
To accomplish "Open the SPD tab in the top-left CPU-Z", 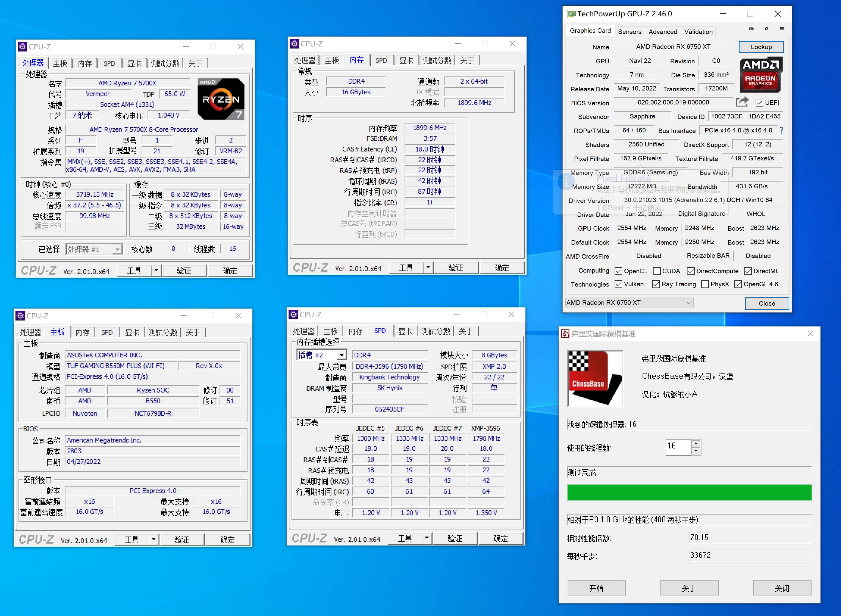I will (109, 63).
